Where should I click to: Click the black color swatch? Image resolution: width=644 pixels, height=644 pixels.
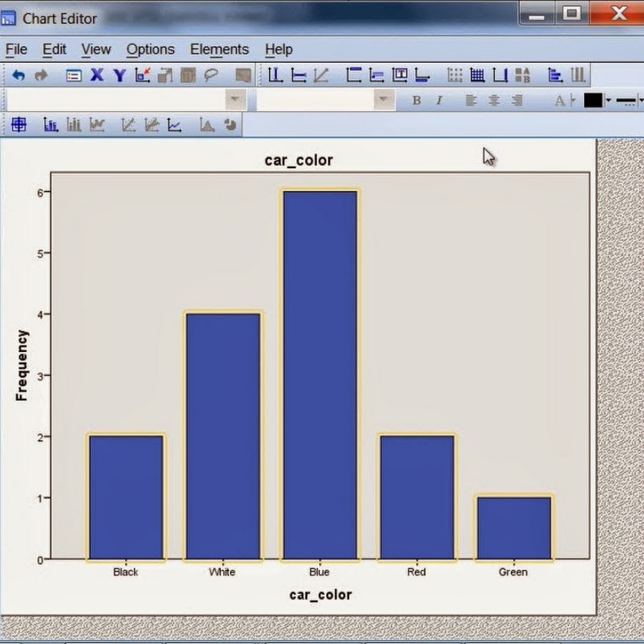click(593, 101)
